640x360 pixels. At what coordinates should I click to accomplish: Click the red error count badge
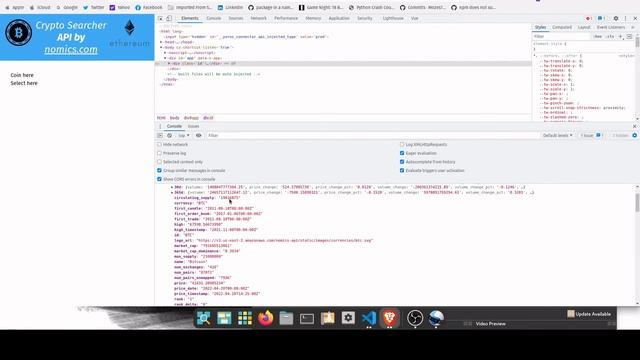pos(589,18)
